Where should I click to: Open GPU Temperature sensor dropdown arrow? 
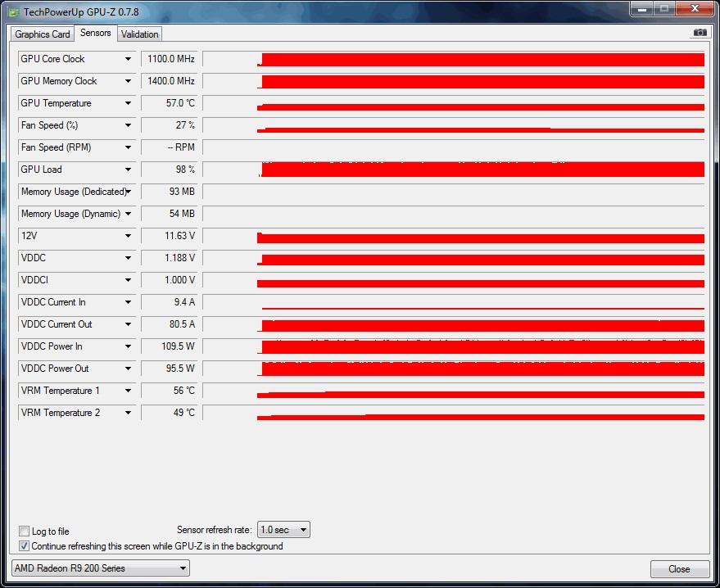pos(128,103)
